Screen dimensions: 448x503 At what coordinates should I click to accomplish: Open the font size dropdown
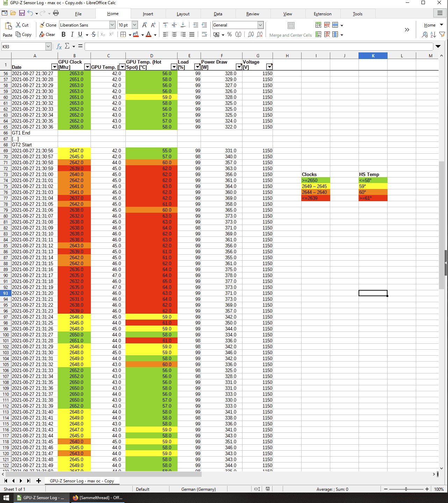(135, 25)
